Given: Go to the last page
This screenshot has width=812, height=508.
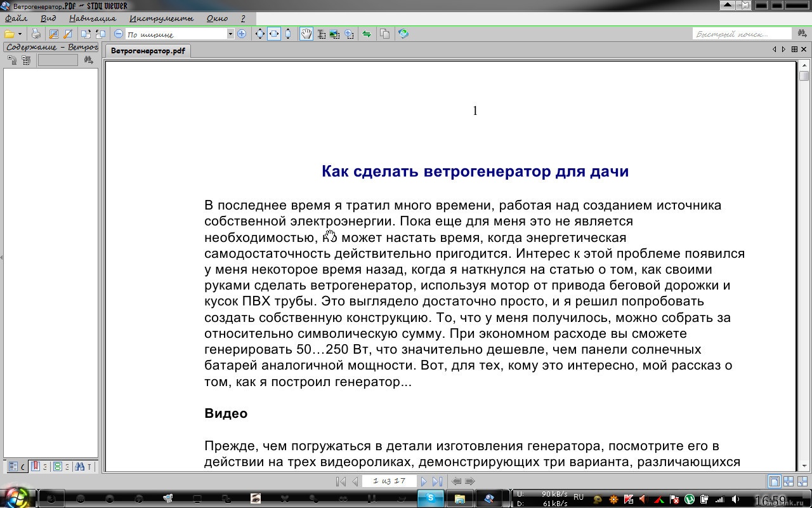Looking at the screenshot, I should (x=437, y=481).
